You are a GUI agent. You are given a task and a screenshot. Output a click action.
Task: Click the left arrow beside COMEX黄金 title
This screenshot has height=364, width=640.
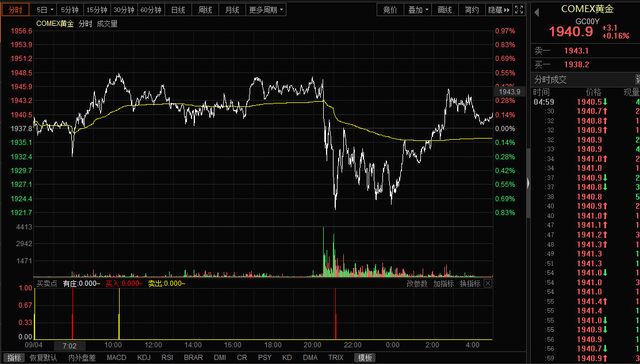pyautogui.click(x=536, y=13)
